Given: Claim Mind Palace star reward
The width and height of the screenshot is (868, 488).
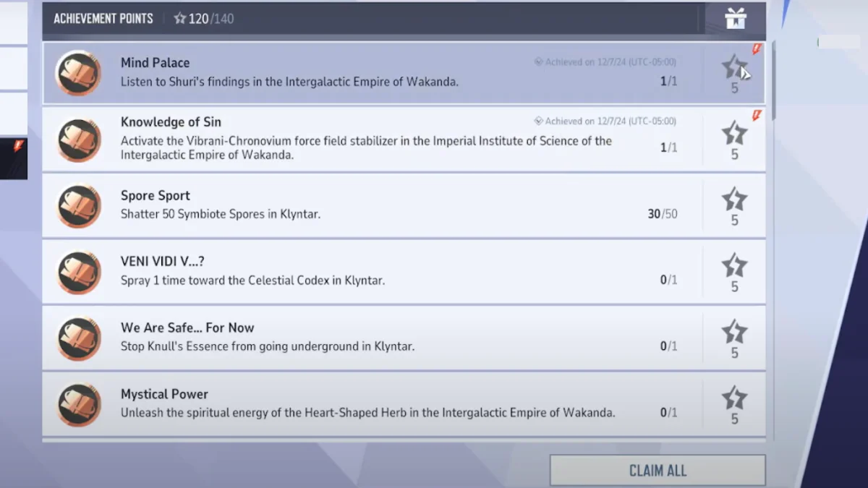Looking at the screenshot, I should (x=734, y=68).
